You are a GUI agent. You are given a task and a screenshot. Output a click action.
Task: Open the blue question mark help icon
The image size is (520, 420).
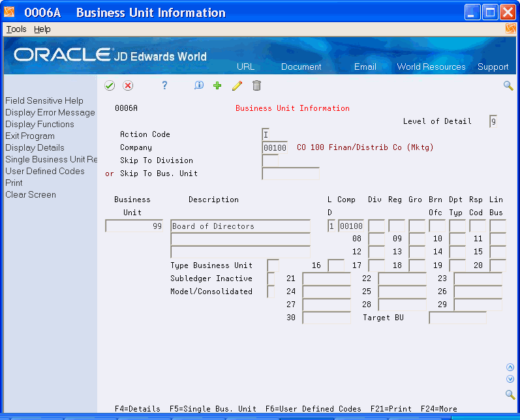click(x=164, y=85)
